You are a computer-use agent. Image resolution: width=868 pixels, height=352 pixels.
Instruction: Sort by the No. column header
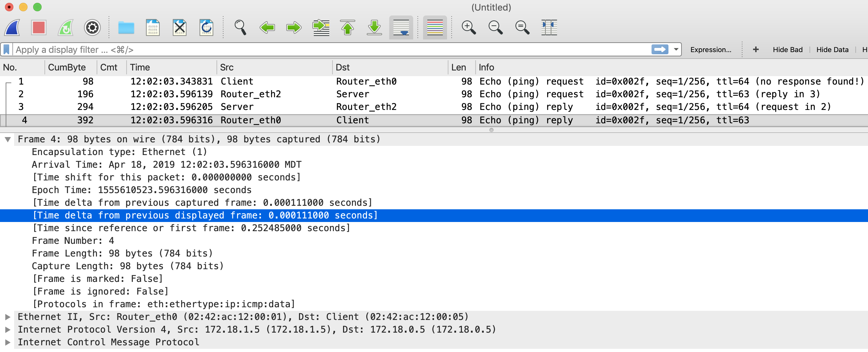pos(22,67)
